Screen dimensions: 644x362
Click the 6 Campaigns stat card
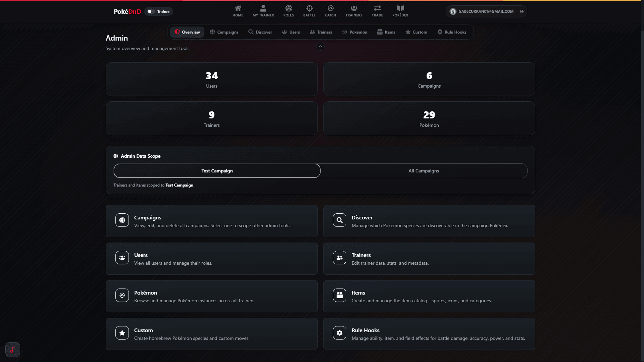click(429, 79)
